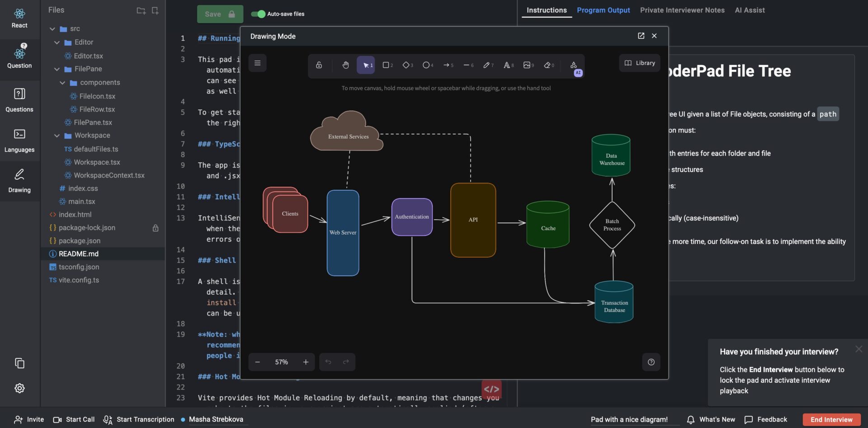Collapse the src folder
Screen dimensions: 868x428
52,29
